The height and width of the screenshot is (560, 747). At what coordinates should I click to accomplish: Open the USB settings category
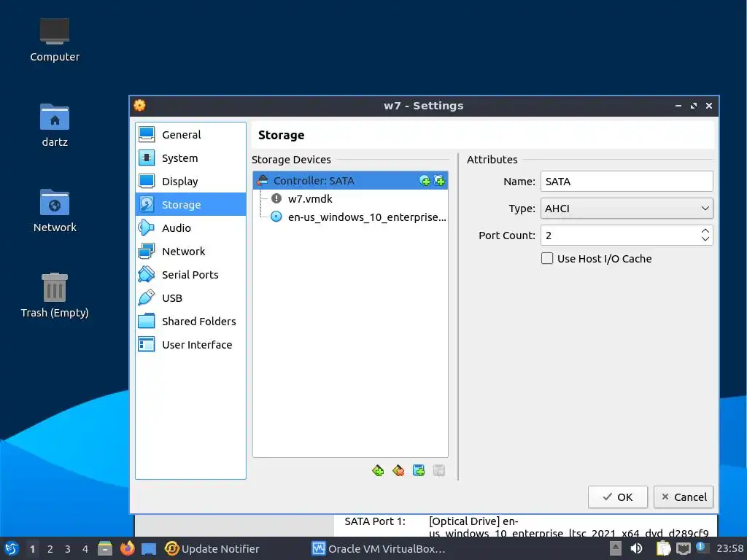pyautogui.click(x=190, y=298)
